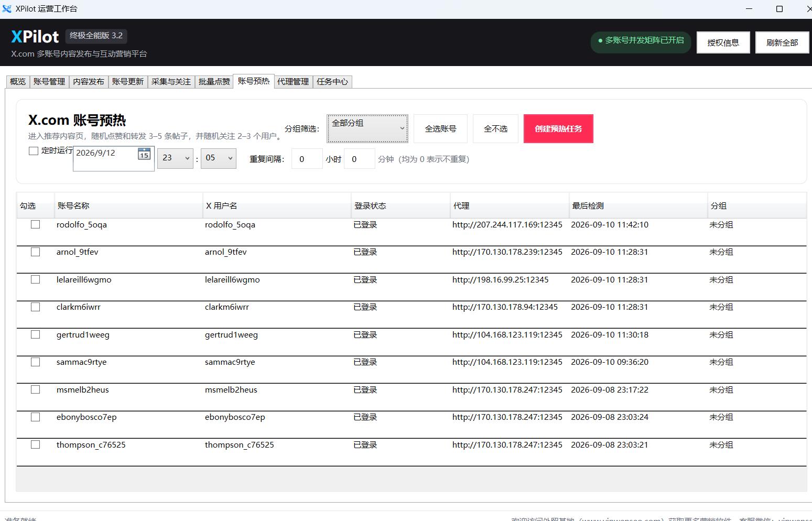812x521 pixels.
Task: Click the X 用户名 cell ebonybosco7ep
Action: click(x=235, y=417)
